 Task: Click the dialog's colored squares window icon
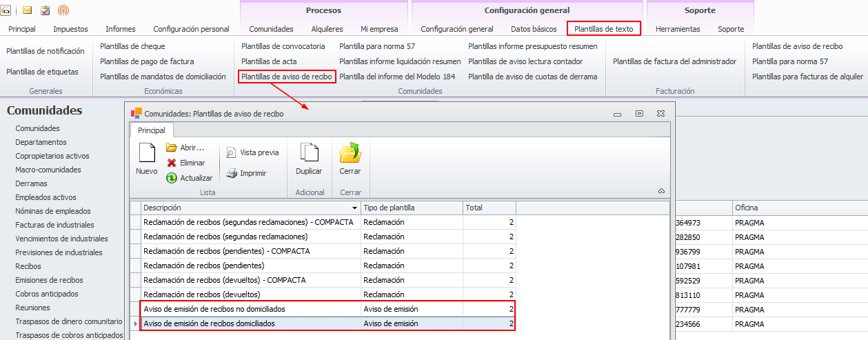[137, 114]
